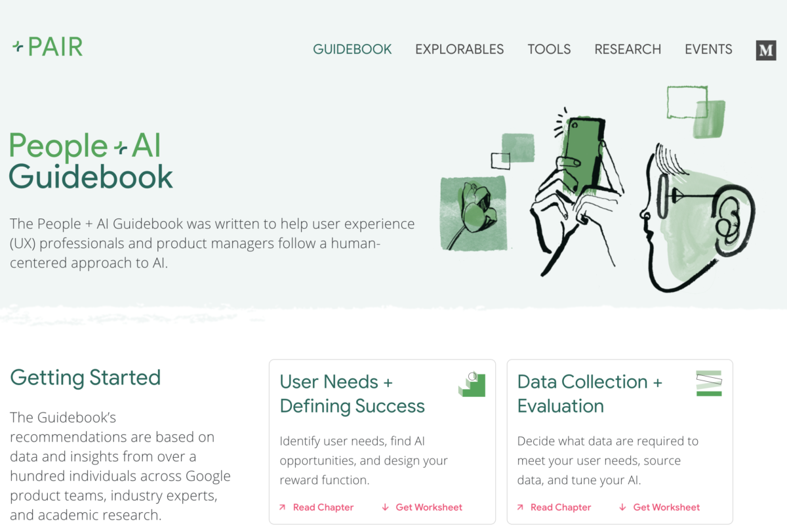Read Chapter for Data Collection card

click(x=554, y=507)
